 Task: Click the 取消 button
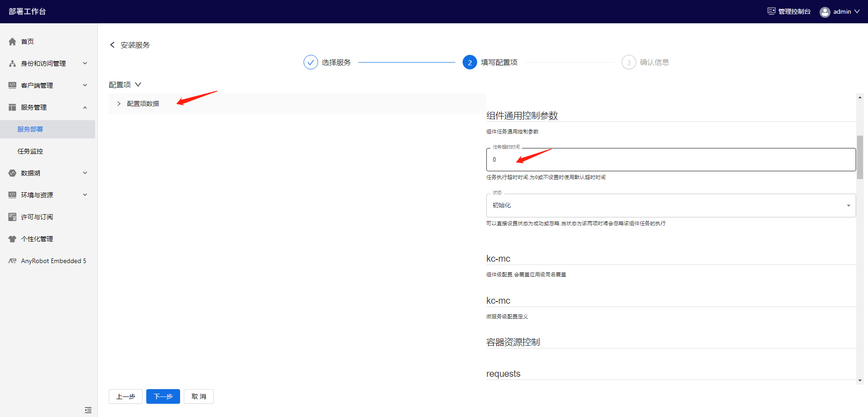point(199,396)
